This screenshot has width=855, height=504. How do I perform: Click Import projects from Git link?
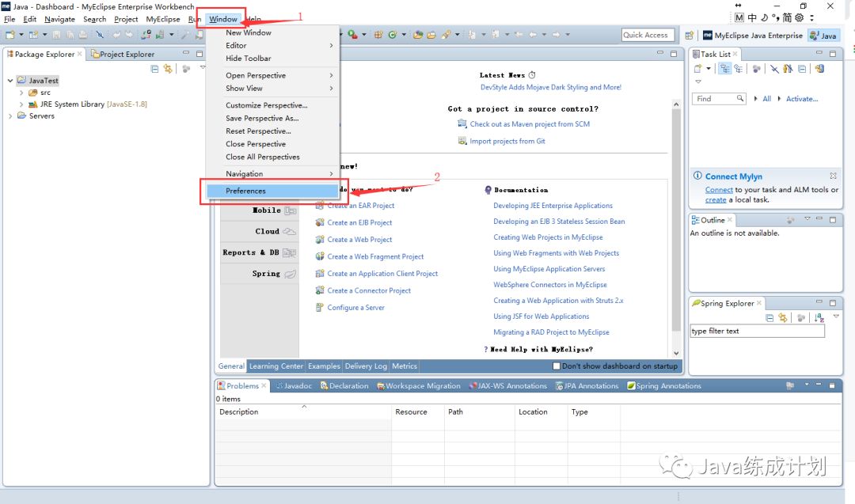(507, 141)
